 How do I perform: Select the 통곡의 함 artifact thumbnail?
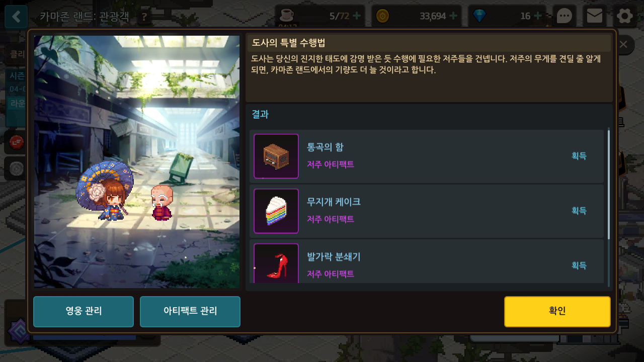tap(276, 156)
